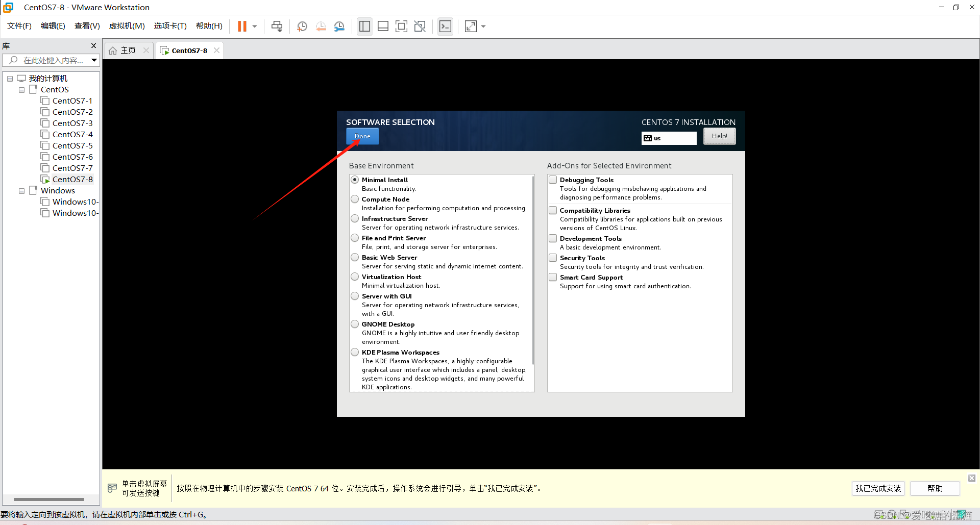Check the Development Tools add-on
Screen dimensions: 980x525
click(553, 238)
